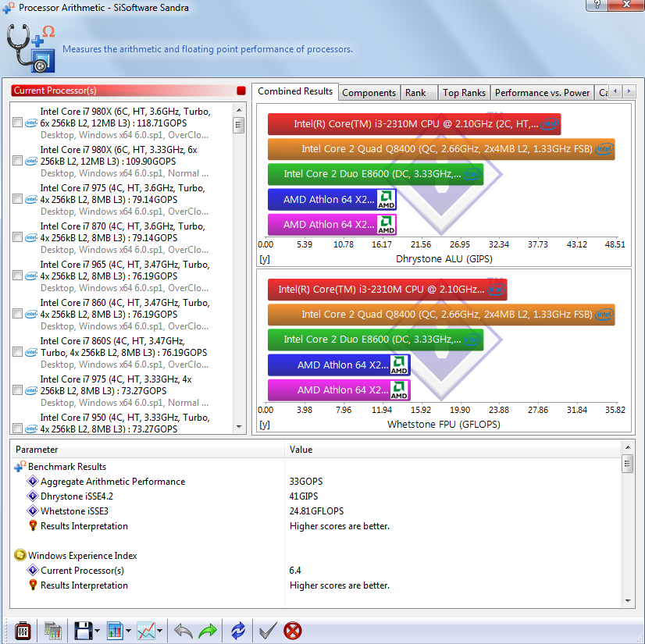
Task: Enable the i7 975 3.33GHz 73.27GOPS checkbox
Action: [x=17, y=390]
